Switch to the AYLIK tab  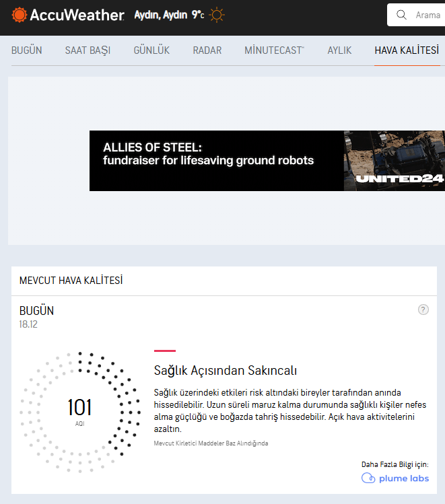(x=339, y=50)
